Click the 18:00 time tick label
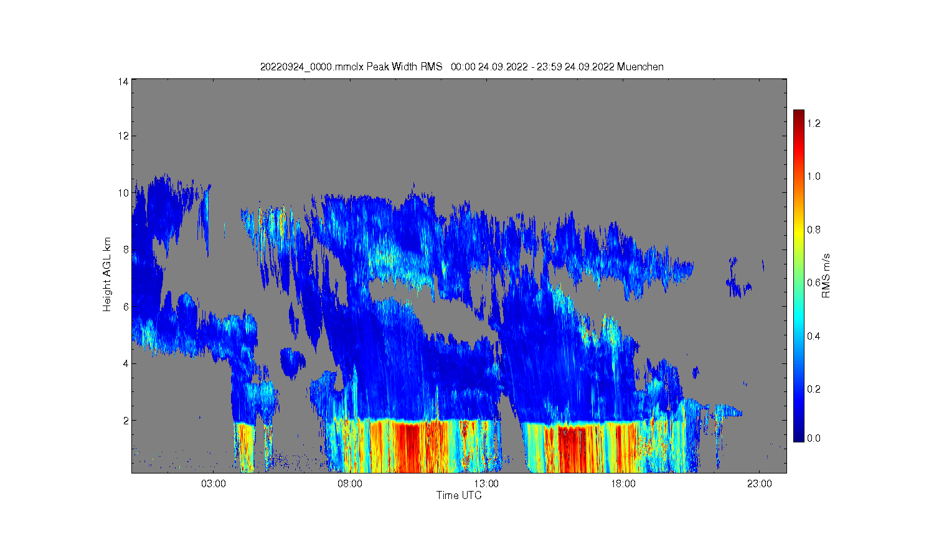The image size is (934, 560). 623,484
